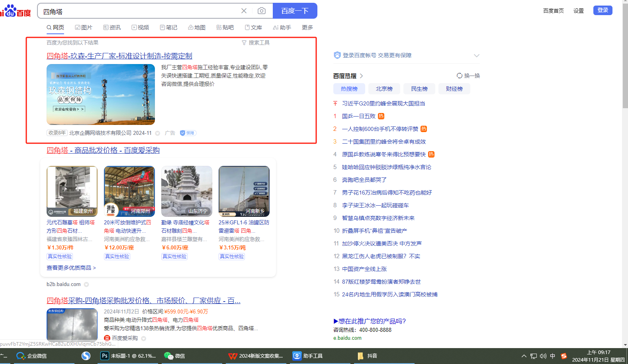This screenshot has width=628, height=364.
Task: Switch to the 民生榜 tab
Action: pyautogui.click(x=419, y=89)
